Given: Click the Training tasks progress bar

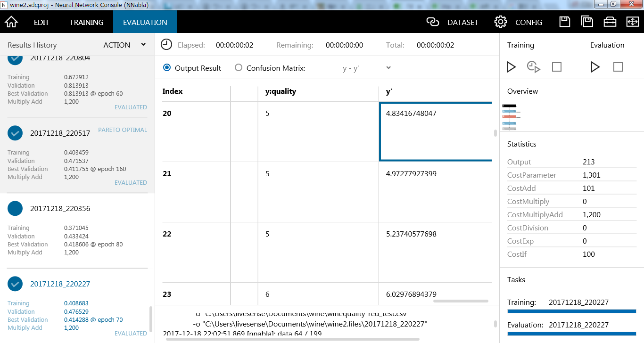Looking at the screenshot, I should 572,311.
